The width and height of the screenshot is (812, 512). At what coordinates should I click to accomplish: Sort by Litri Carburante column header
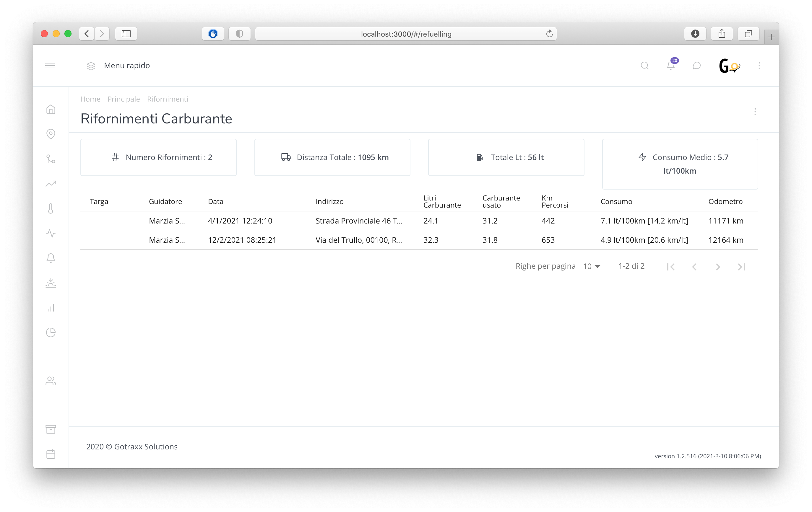click(x=442, y=202)
